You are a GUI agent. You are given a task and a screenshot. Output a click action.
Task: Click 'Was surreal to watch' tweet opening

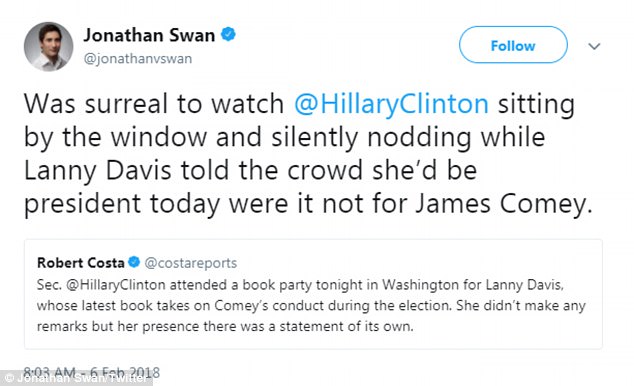tap(154, 104)
